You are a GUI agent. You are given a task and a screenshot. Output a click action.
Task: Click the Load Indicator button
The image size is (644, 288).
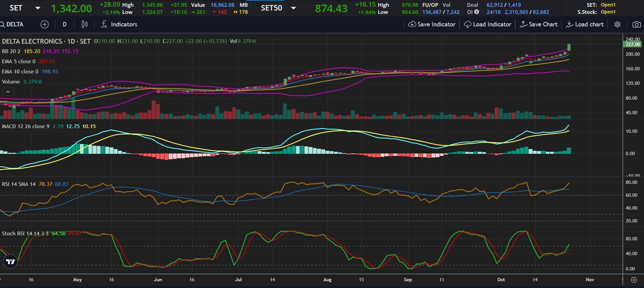[488, 24]
